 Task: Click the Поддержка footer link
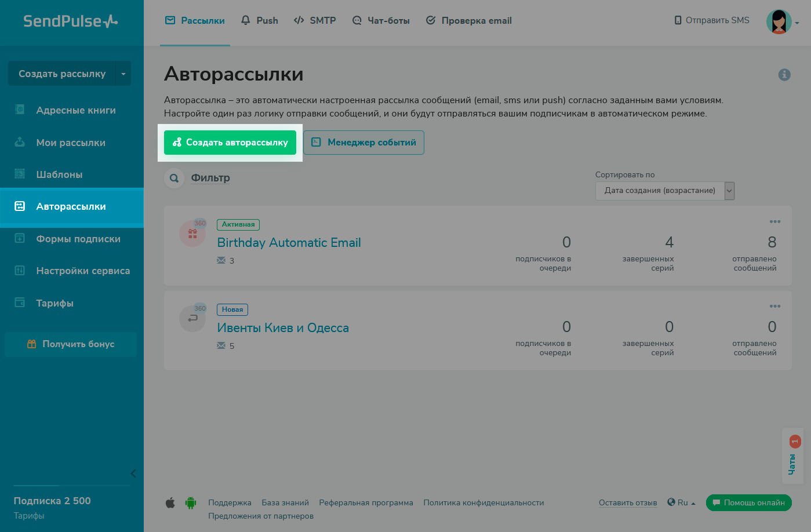pos(230,503)
